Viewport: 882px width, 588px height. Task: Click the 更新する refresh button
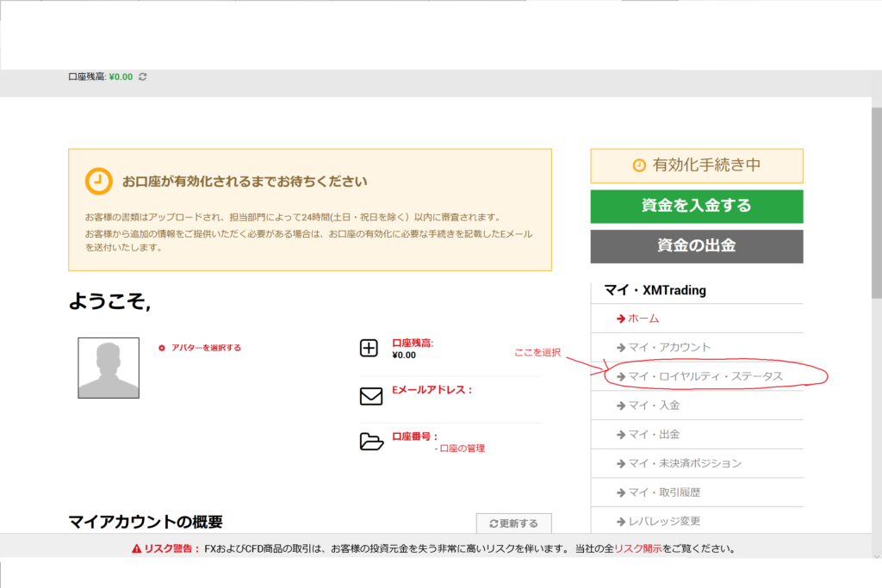[513, 523]
